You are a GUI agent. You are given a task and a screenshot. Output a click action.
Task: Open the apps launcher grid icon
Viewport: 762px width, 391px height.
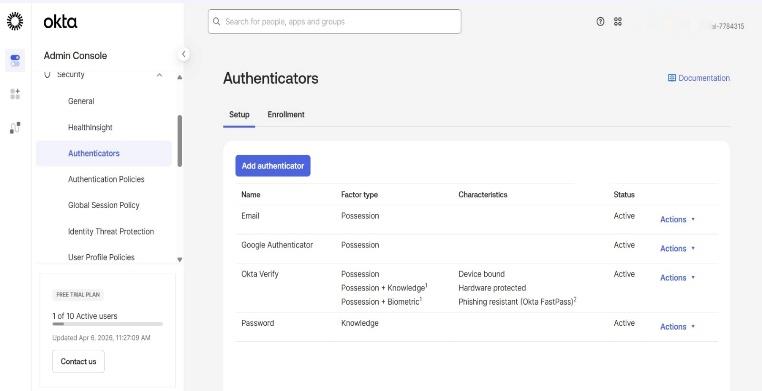tap(618, 21)
